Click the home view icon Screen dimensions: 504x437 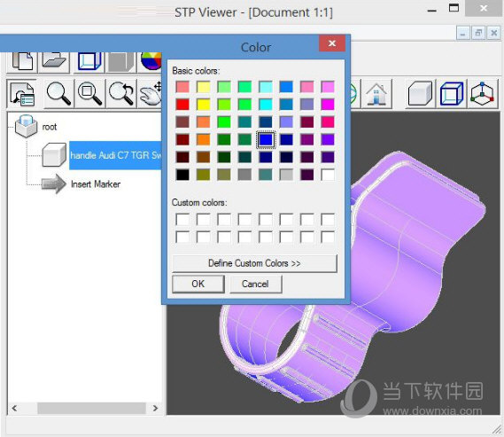[376, 94]
